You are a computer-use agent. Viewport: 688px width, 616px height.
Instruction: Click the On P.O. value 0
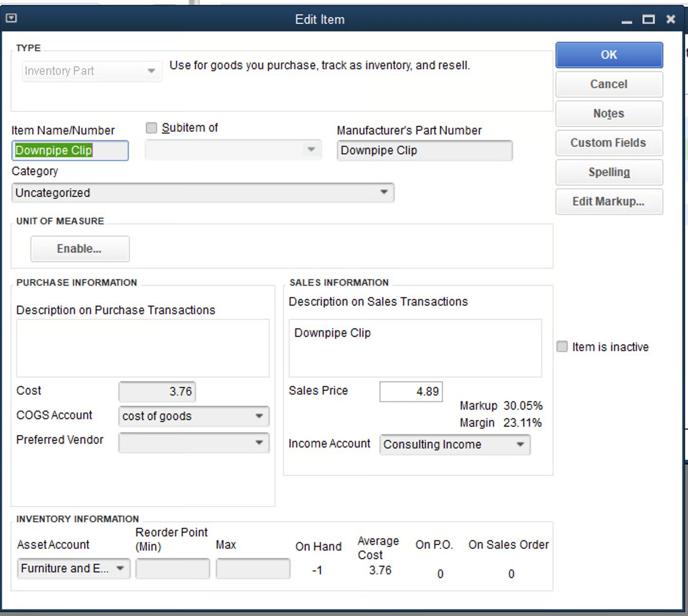(x=440, y=574)
